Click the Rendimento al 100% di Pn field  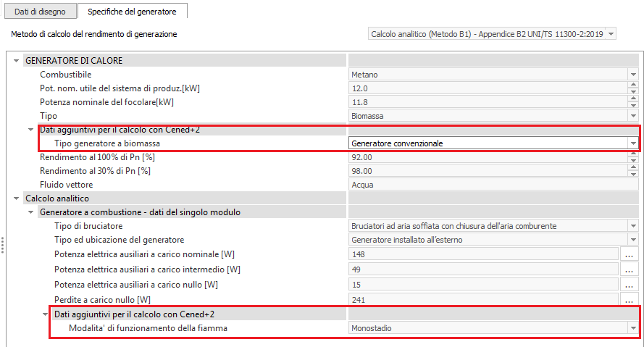485,157
